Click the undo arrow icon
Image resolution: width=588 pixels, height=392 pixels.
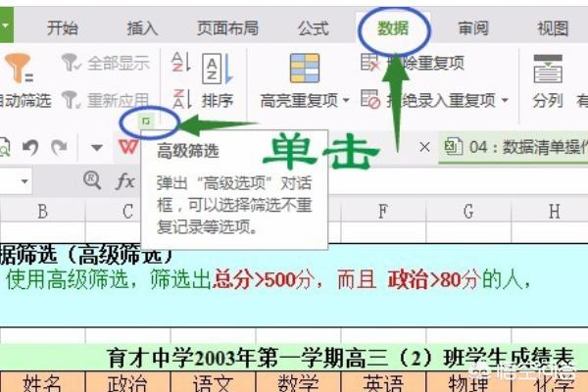(30, 147)
